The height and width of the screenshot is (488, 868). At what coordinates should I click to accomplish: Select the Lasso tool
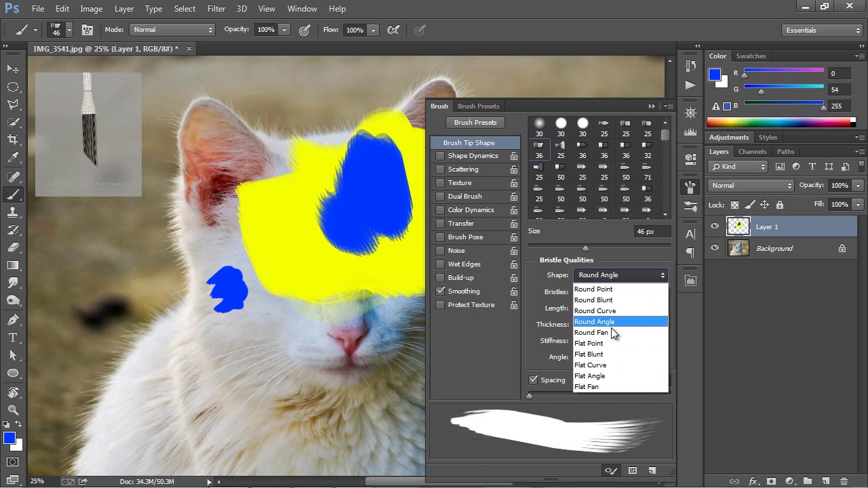(13, 104)
